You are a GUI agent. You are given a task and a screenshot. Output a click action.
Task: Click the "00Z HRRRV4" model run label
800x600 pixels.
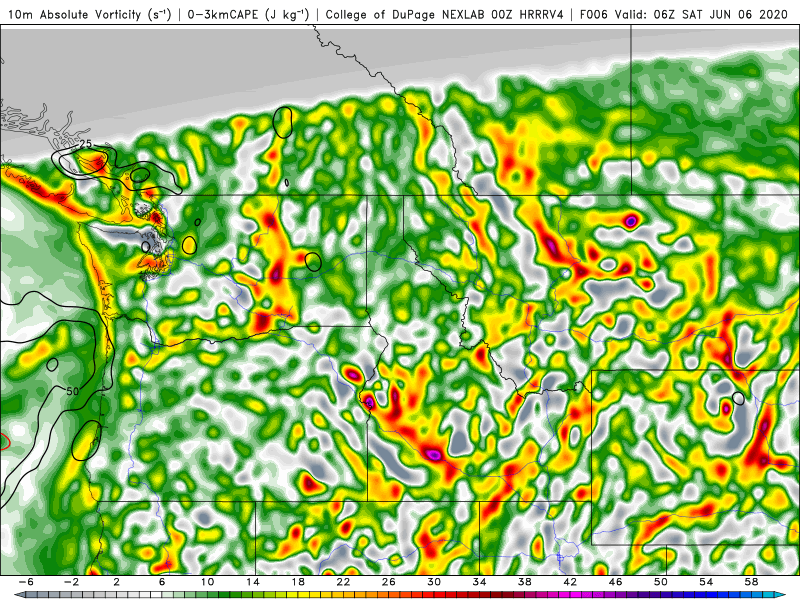pyautogui.click(x=525, y=14)
